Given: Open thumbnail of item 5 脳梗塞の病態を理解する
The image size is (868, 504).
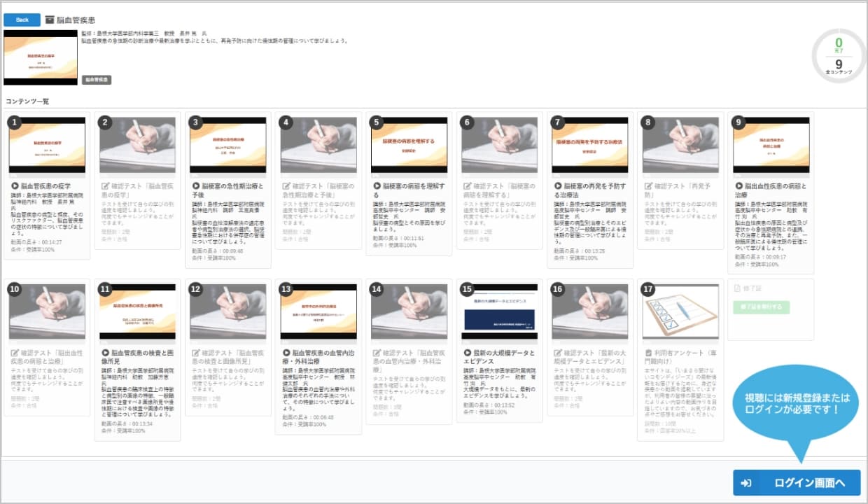Looking at the screenshot, I should 408,145.
